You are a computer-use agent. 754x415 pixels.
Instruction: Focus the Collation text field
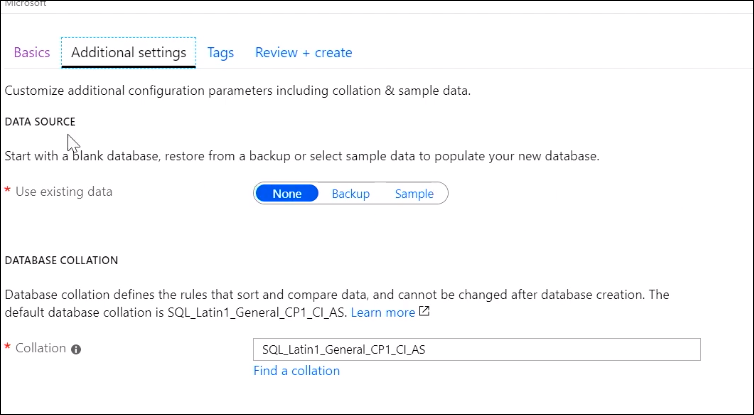pyautogui.click(x=477, y=349)
